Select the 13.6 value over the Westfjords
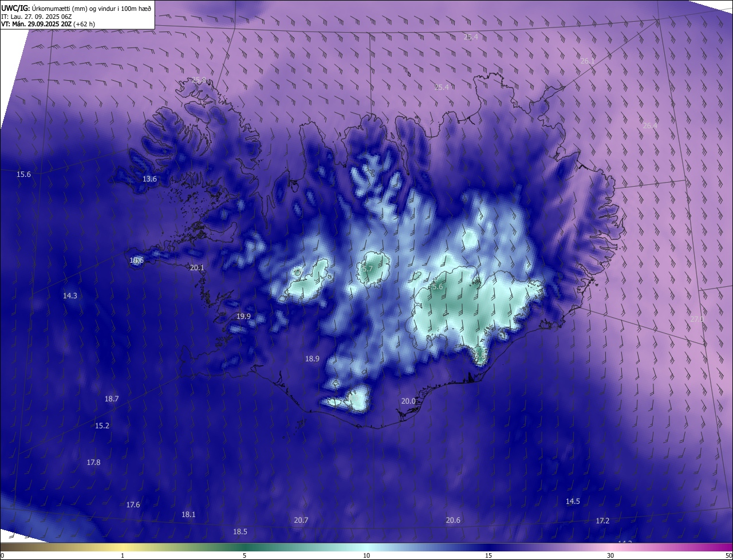 149,179
